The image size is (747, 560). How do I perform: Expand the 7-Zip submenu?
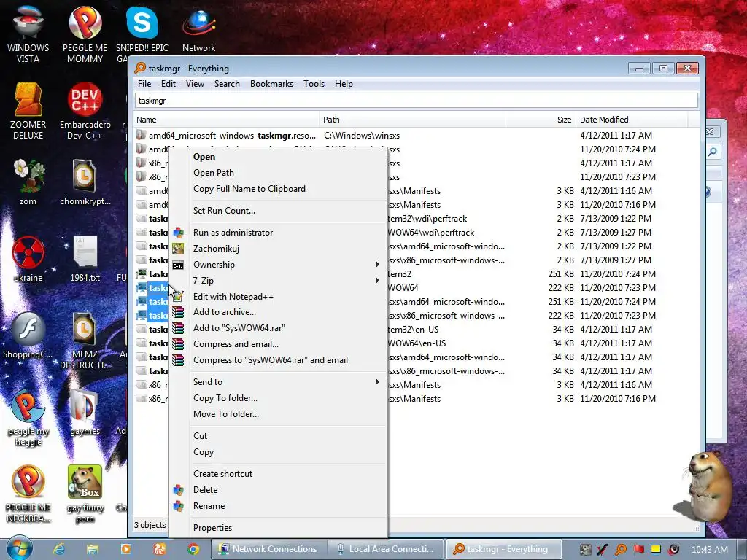click(x=278, y=281)
